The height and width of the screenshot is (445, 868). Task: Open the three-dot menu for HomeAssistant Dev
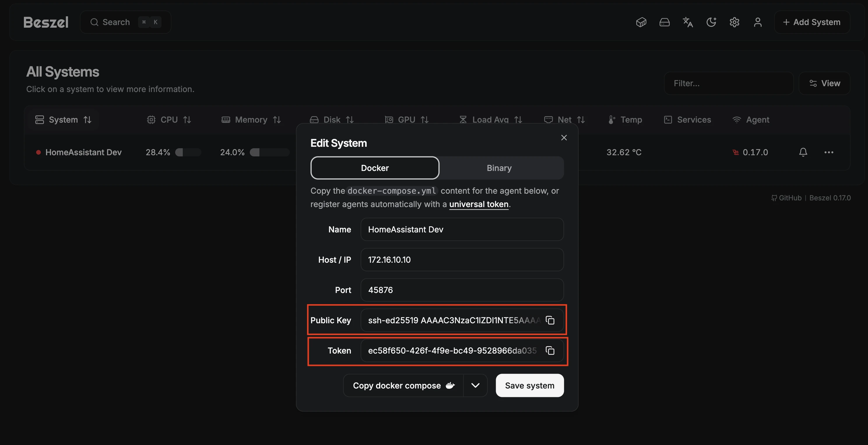[829, 153]
